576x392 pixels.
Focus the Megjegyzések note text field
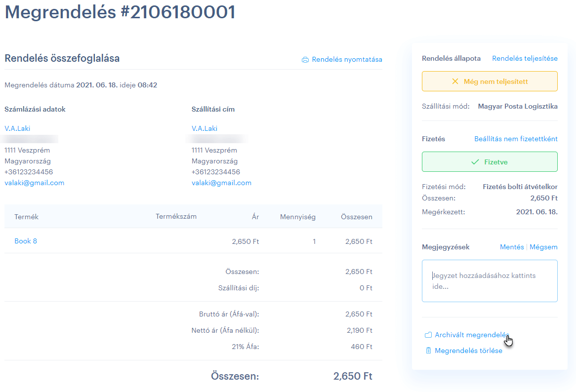click(490, 281)
